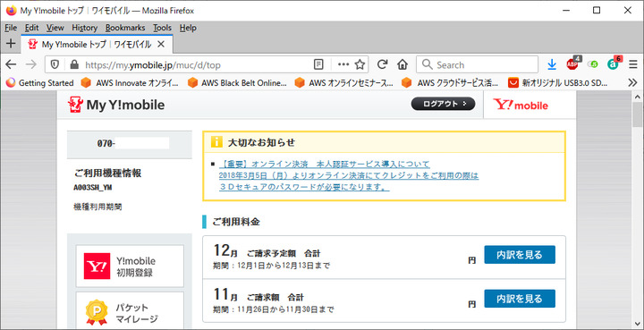Click the ご利用料金 section heading
Image resolution: width=644 pixels, height=330 pixels.
point(236,222)
